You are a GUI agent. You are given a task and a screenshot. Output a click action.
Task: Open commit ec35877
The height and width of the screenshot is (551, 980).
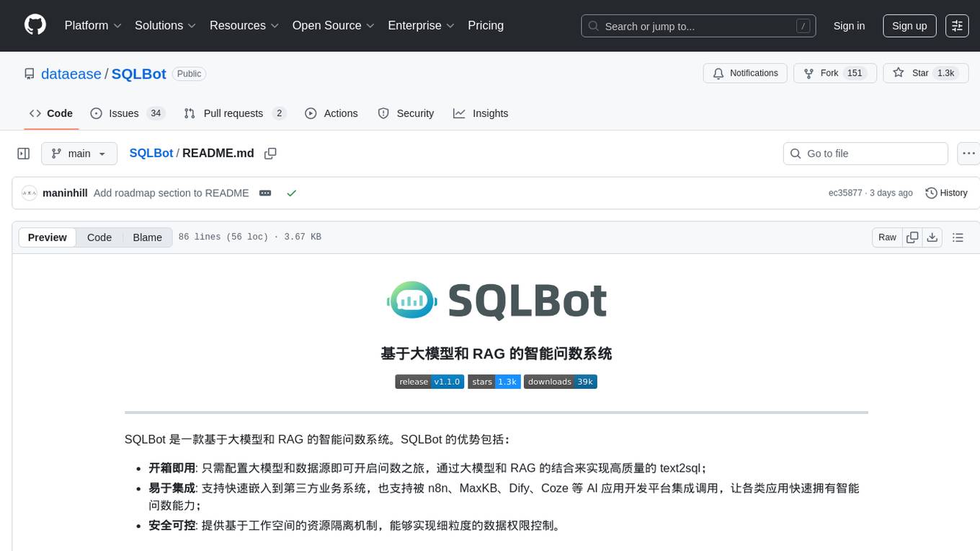[x=845, y=193]
